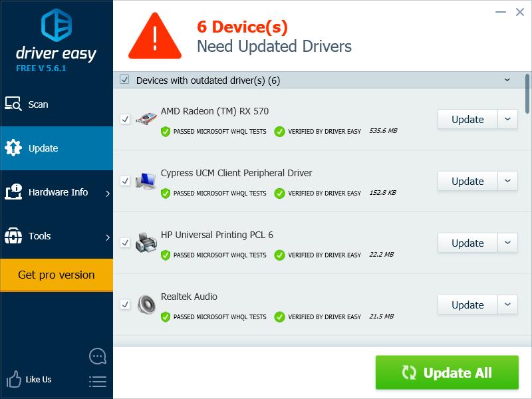Click the '22.2 MB' size text
The image size is (532, 399).
[381, 254]
